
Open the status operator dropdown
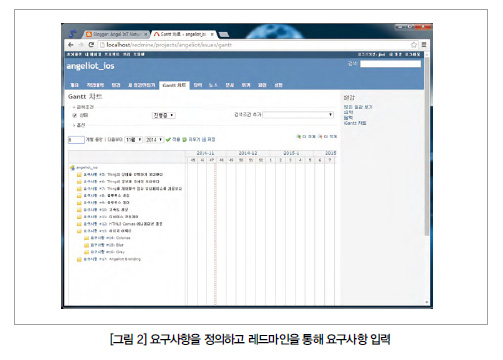point(164,115)
